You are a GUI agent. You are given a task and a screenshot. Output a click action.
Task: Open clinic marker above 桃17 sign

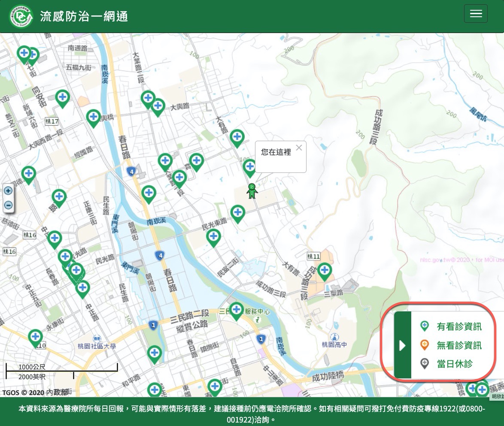pyautogui.click(x=63, y=98)
